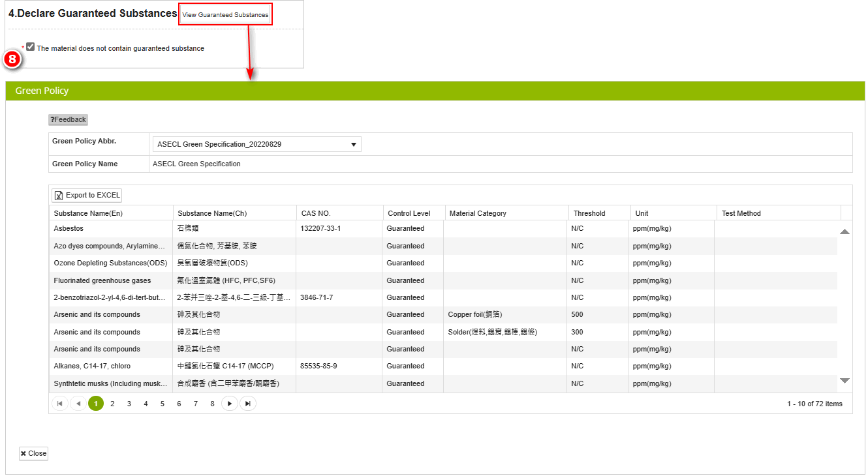Select Fluorinated greenhouse gases row
The image size is (868, 476).
(443, 280)
